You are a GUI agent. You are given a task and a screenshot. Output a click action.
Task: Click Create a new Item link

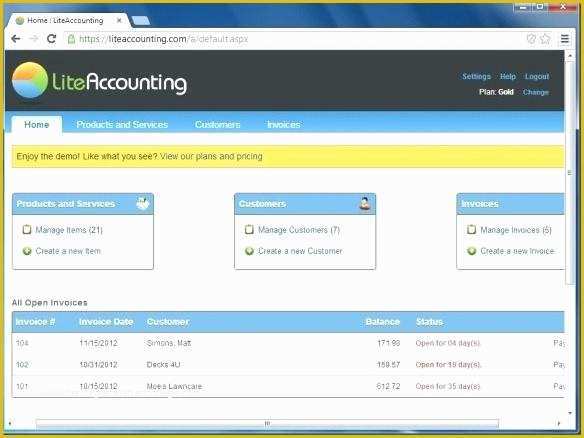coord(68,251)
